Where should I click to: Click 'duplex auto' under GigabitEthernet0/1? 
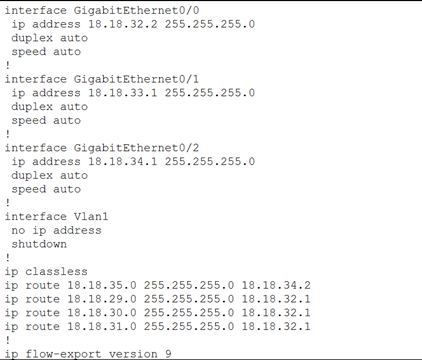tap(50, 107)
